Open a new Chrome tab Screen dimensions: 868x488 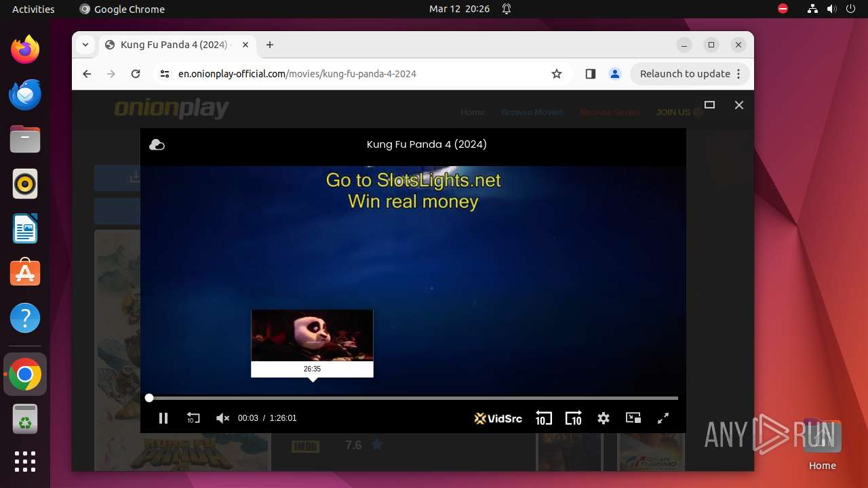click(x=270, y=45)
